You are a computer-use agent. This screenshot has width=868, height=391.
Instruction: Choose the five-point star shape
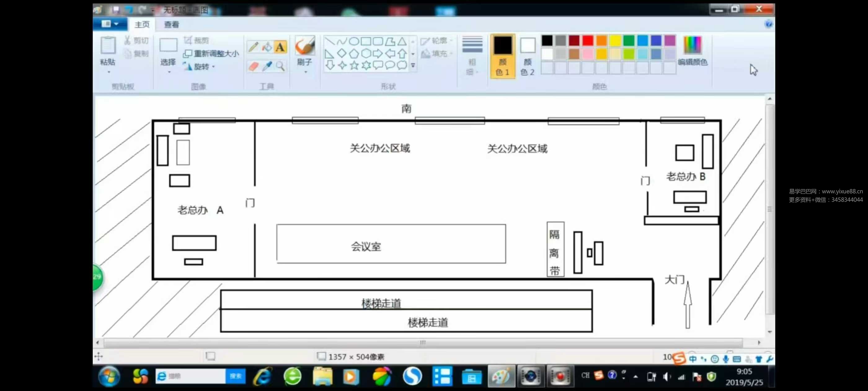pos(354,65)
